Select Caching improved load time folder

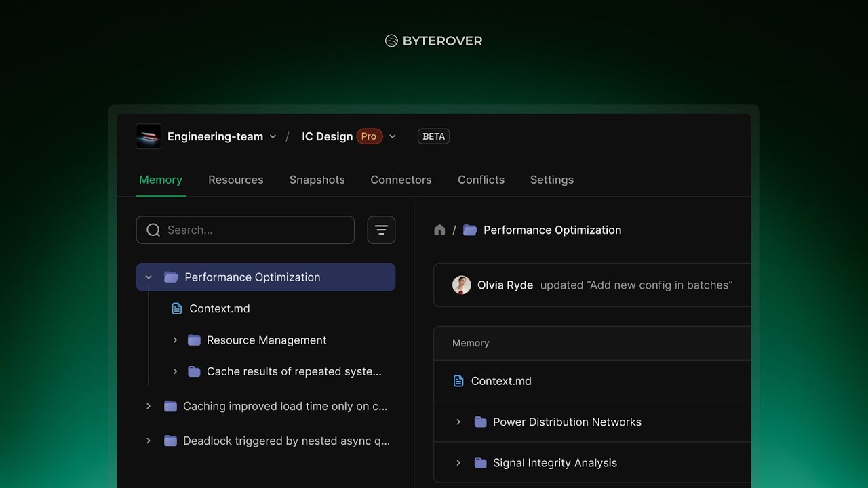[285, 406]
